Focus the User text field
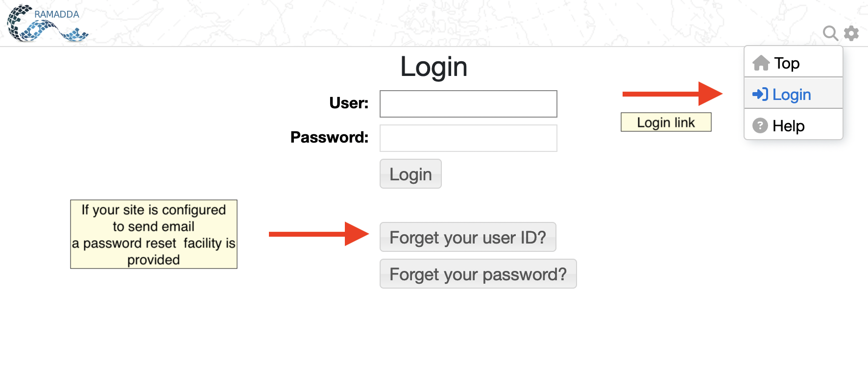 point(468,104)
